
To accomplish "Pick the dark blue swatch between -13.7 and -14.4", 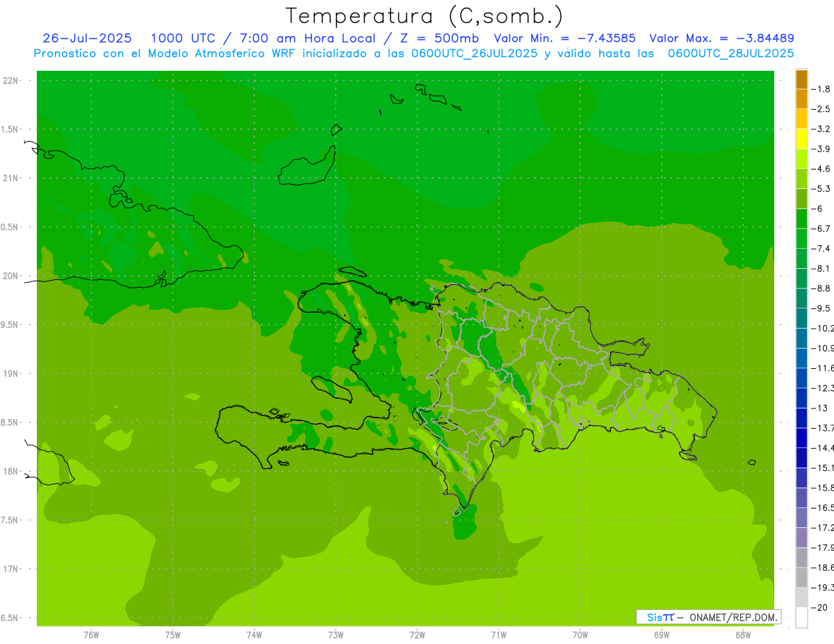I will click(x=801, y=438).
